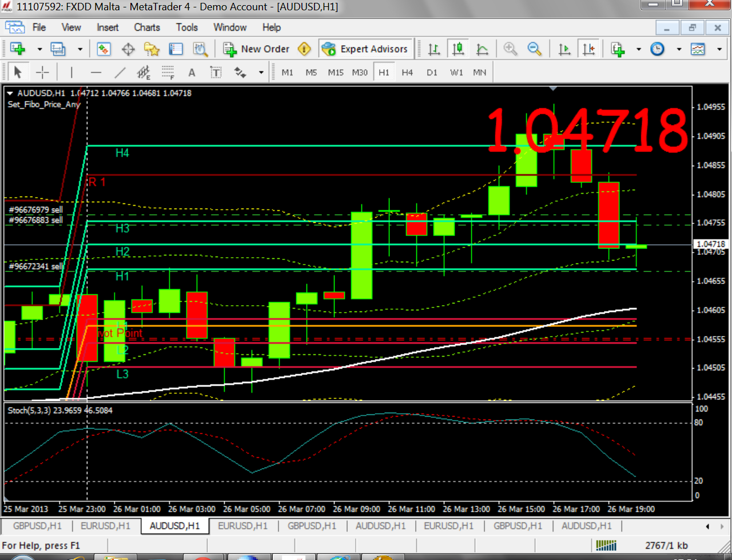Launch MetaEditor yellow diamond icon
Image resolution: width=732 pixels, height=560 pixels.
(x=305, y=49)
